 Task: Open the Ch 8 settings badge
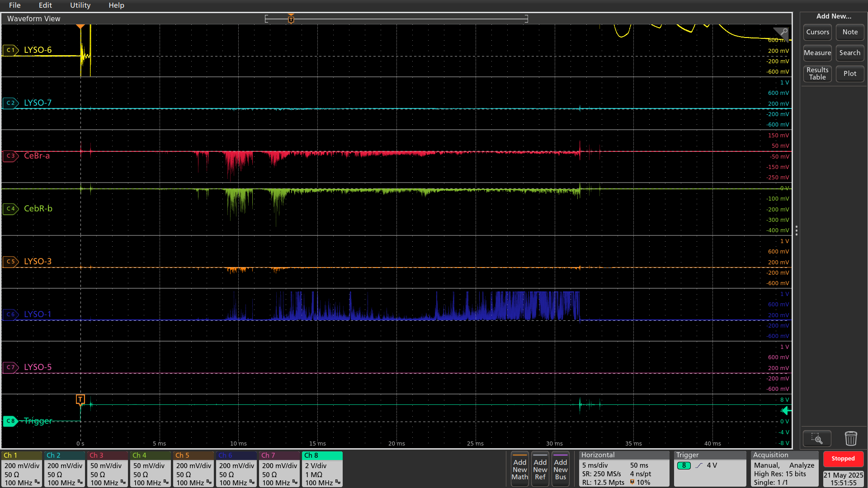[x=322, y=469]
